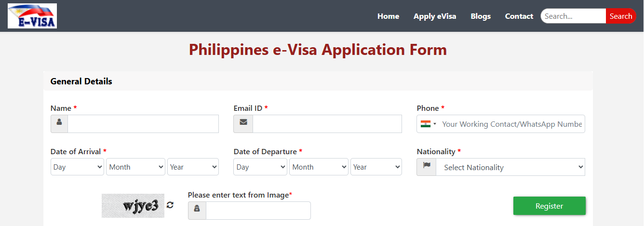The width and height of the screenshot is (644, 226).
Task: Click the captcha image showing wjye3
Action: [133, 206]
